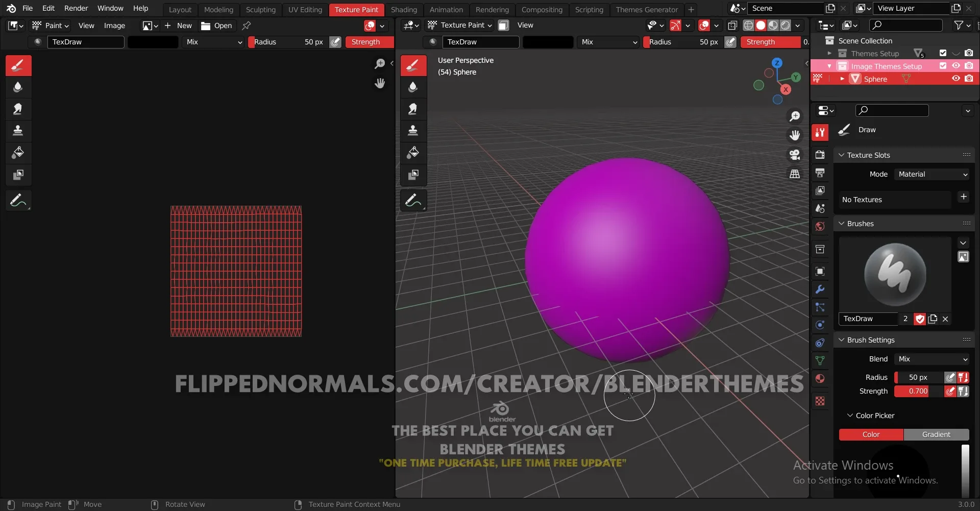Select the Annotate tool in the image editor toolbar
This screenshot has width=980, height=511.
18,201
